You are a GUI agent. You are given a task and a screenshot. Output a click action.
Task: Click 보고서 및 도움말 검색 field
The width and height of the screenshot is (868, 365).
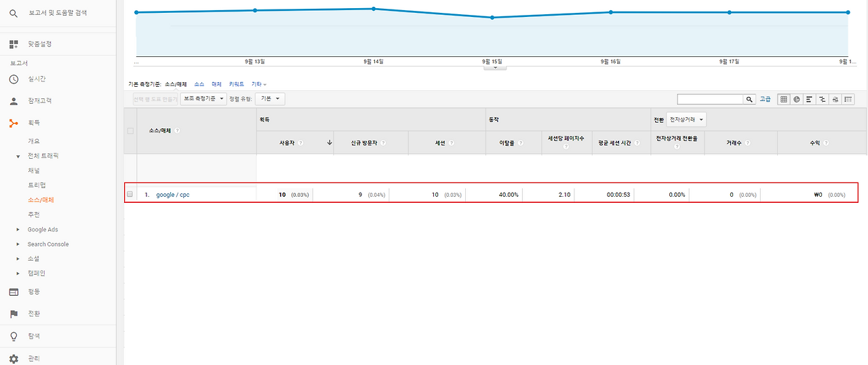(x=58, y=13)
